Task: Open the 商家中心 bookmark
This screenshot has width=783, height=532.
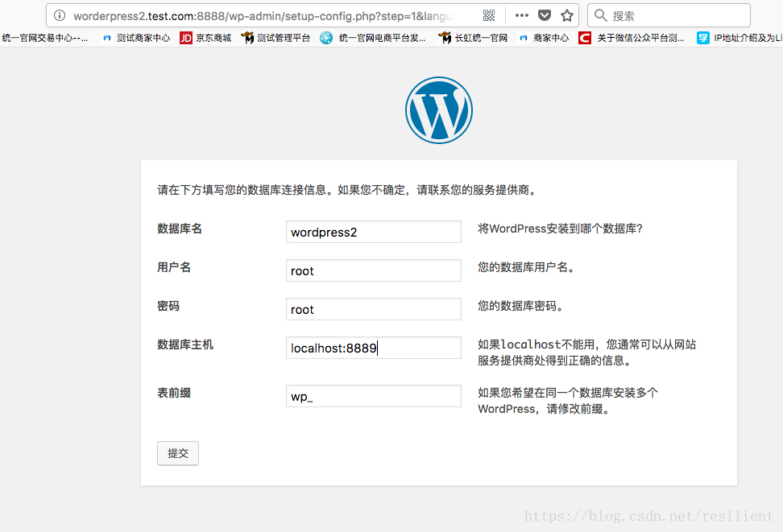Action: point(545,38)
